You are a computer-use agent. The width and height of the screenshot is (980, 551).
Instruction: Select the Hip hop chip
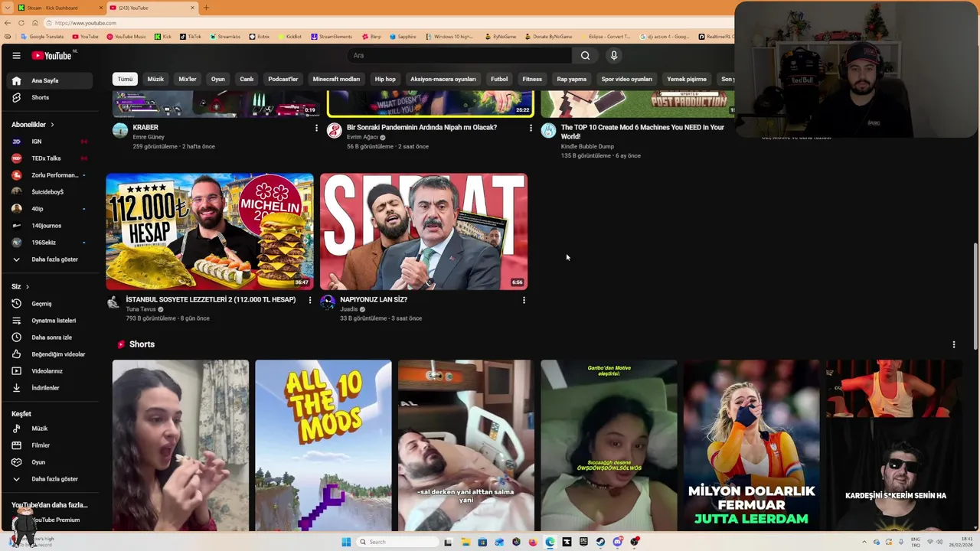pyautogui.click(x=385, y=79)
